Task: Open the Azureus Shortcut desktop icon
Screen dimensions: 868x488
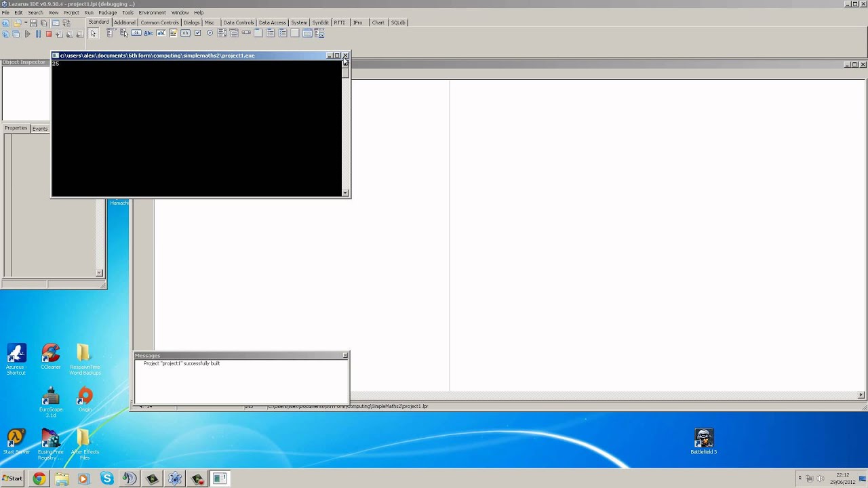Action: [x=16, y=360]
